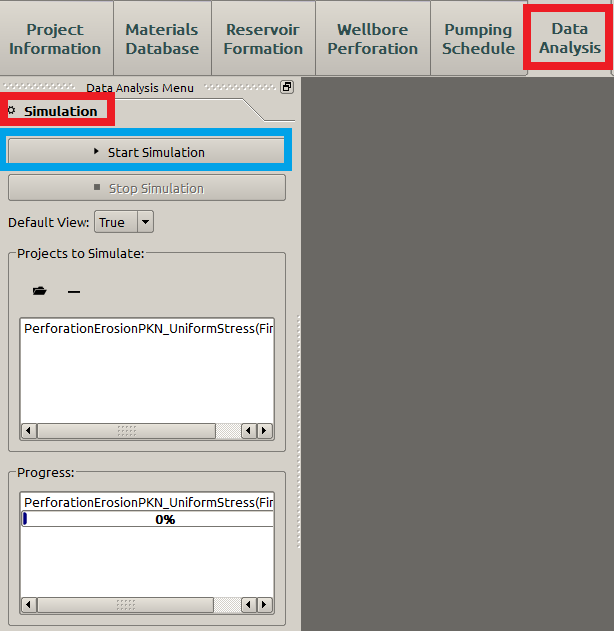
Task: Click the projects list horizontal scrollbar thumb
Action: click(x=126, y=431)
